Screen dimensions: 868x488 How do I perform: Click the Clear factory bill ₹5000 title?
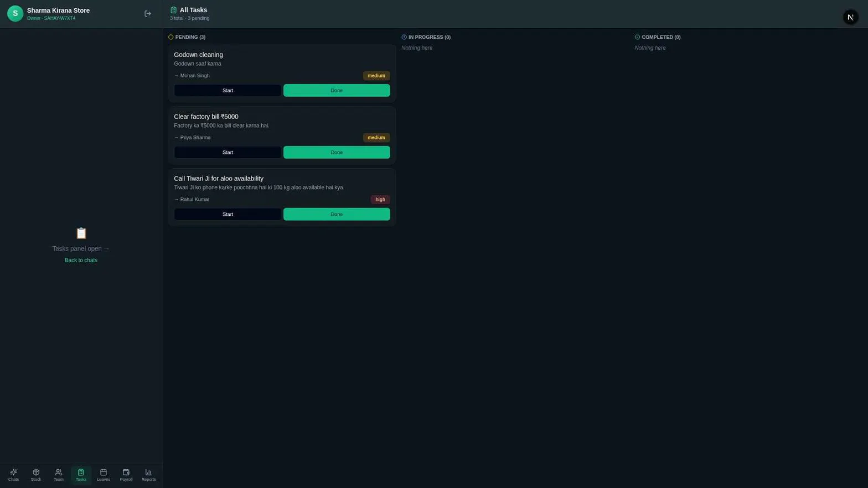[206, 117]
